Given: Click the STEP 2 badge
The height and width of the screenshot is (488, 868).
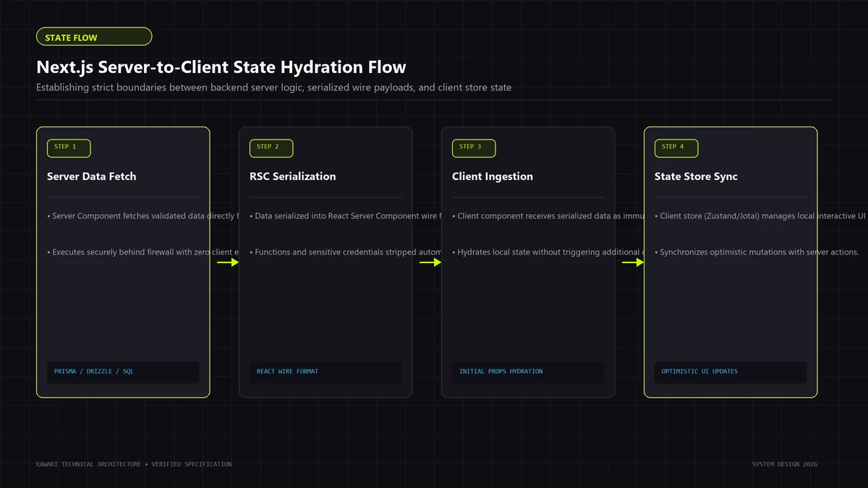Looking at the screenshot, I should (x=271, y=147).
